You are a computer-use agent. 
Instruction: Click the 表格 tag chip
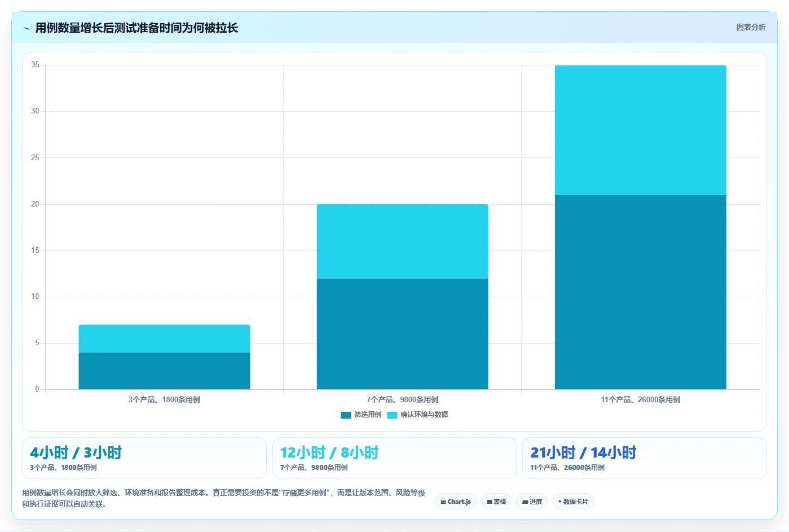[496, 502]
